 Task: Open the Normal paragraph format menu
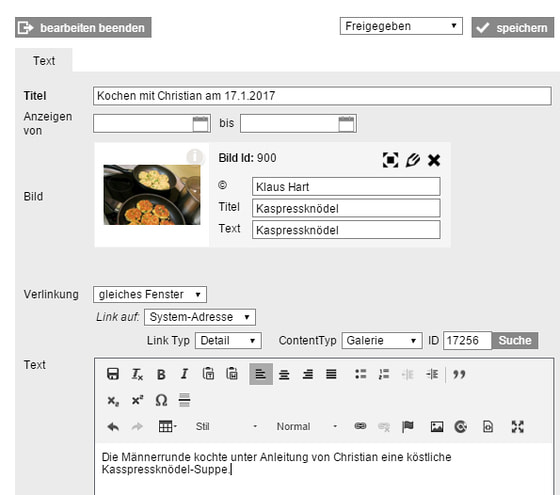[x=306, y=426]
